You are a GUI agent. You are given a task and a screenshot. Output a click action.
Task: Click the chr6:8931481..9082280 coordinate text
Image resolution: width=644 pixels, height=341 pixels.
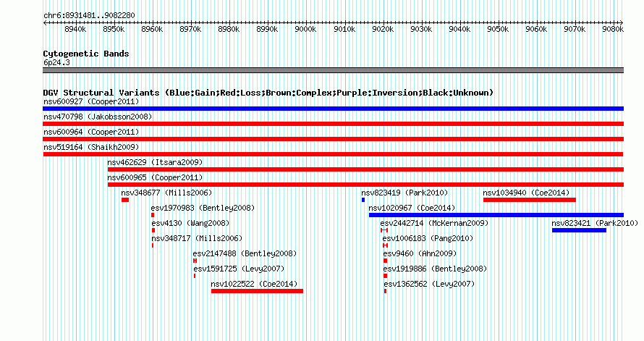[89, 16]
